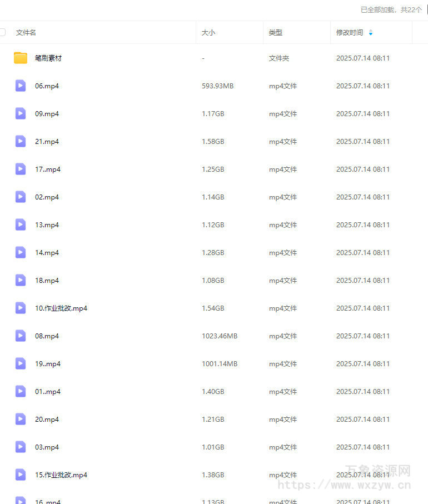Screen dimensions: 428x504
Task: Sort files by 文件名 column header
Action: point(26,33)
